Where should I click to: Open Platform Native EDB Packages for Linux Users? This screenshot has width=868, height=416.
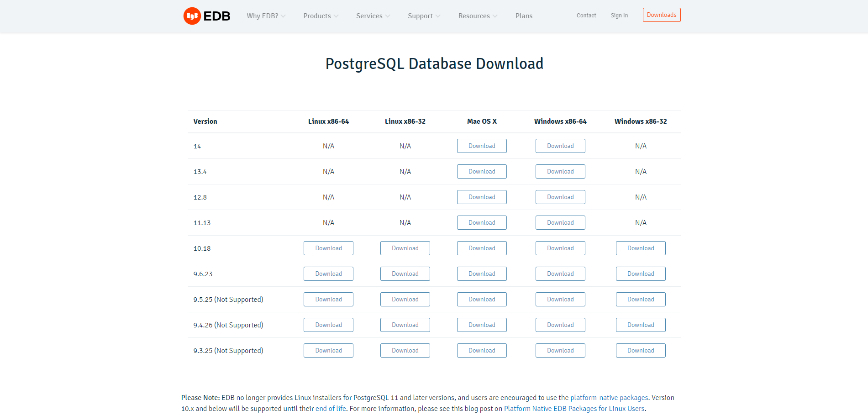point(574,409)
